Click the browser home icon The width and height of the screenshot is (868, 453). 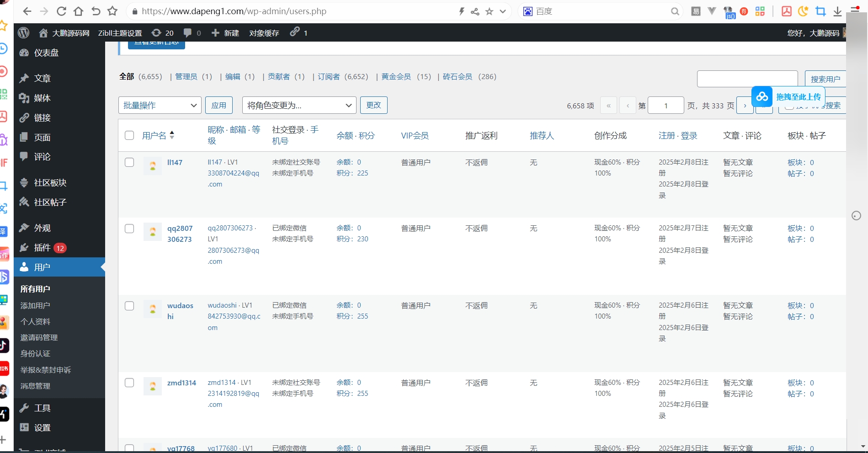pos(78,11)
